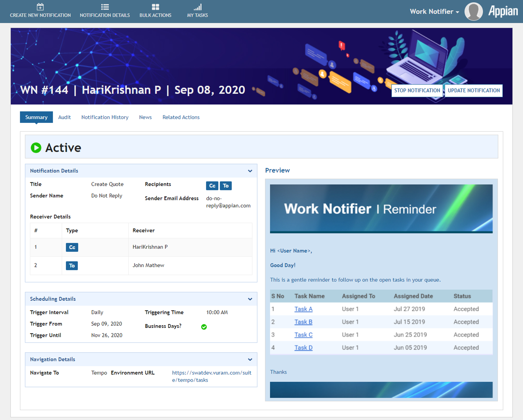Click the green Business Days checkmark icon

coord(204,327)
